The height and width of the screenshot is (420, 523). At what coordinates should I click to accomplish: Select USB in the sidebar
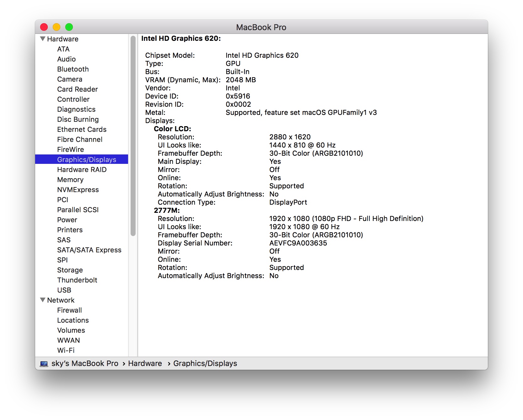[x=64, y=290]
